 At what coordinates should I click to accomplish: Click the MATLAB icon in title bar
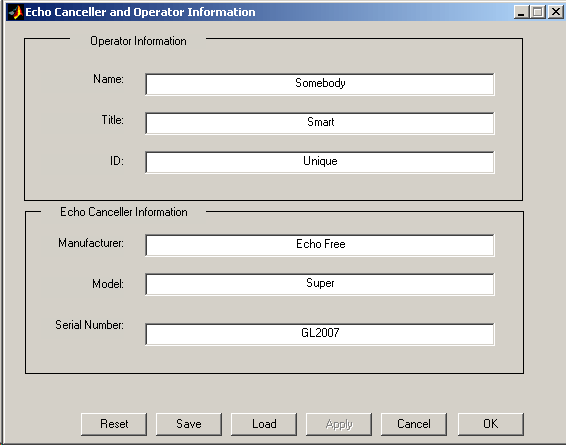pos(15,12)
